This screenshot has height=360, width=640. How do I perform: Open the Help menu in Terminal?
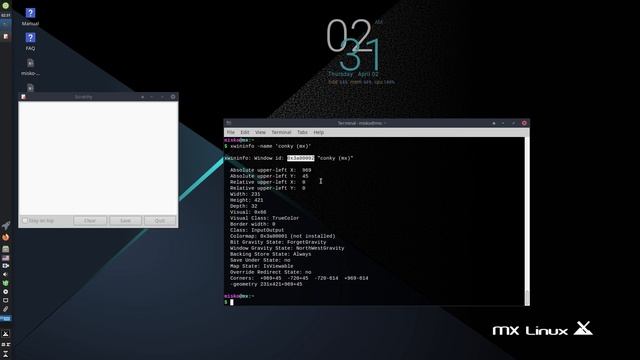coord(319,132)
